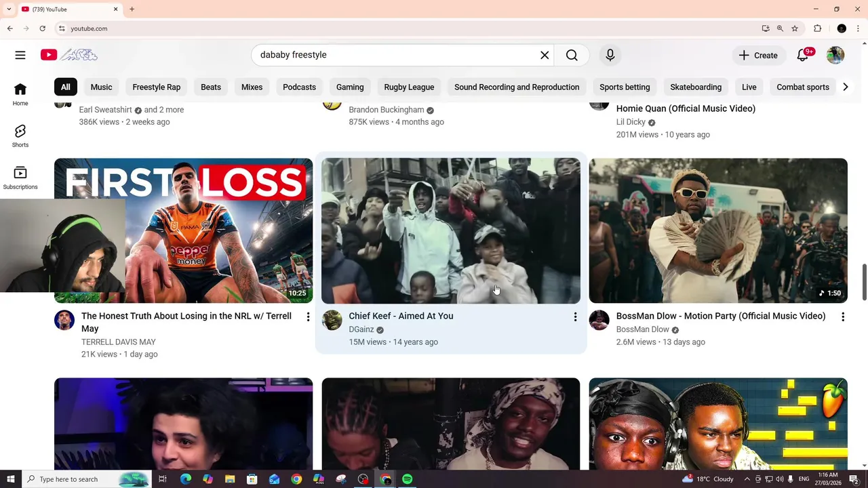Image resolution: width=868 pixels, height=488 pixels.
Task: Open the notifications bell
Action: (803, 55)
